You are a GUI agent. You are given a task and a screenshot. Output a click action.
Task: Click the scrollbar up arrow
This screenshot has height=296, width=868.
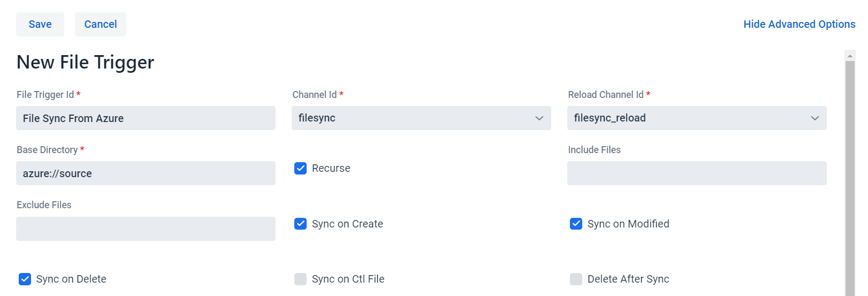(850, 56)
